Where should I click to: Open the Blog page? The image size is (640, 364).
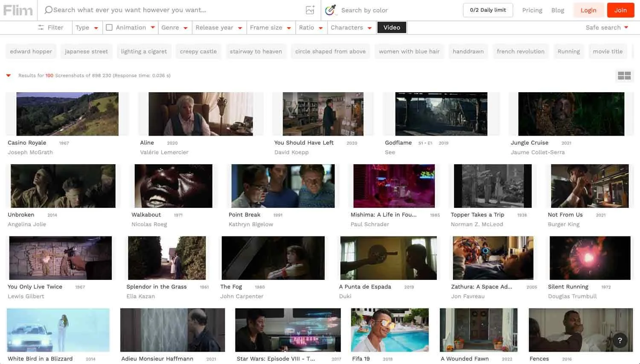click(x=558, y=10)
